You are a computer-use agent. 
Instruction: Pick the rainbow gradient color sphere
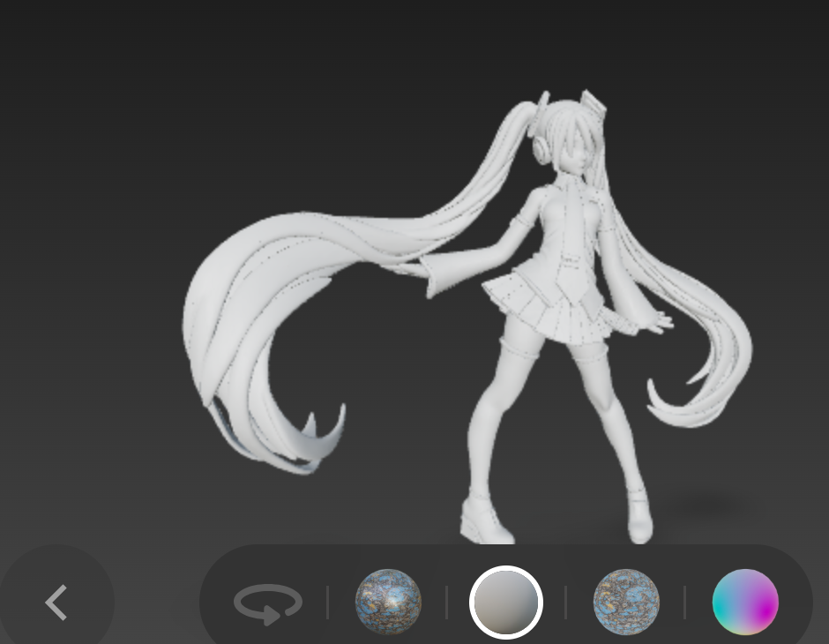745,602
